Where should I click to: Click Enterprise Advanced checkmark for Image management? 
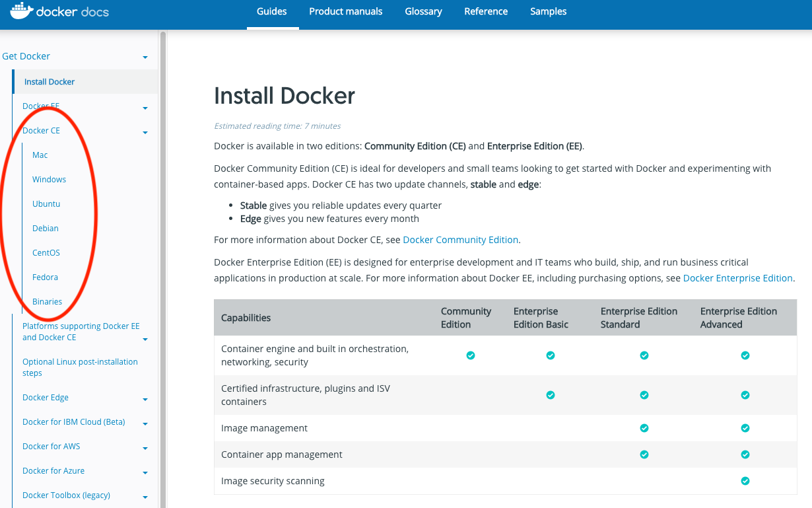click(745, 428)
